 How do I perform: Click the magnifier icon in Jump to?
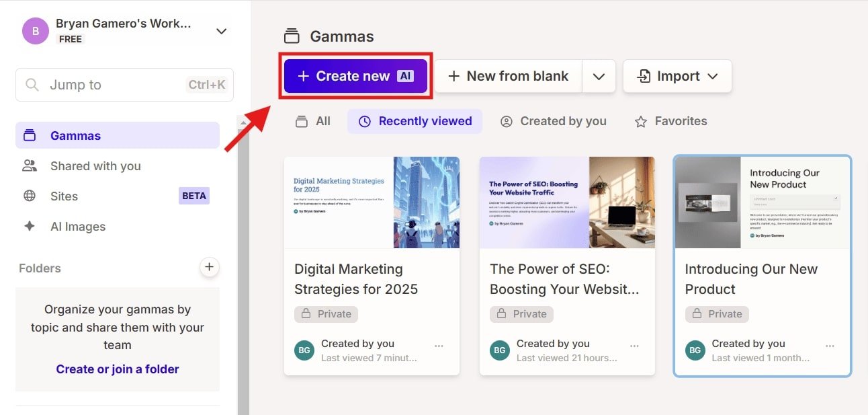[x=32, y=85]
